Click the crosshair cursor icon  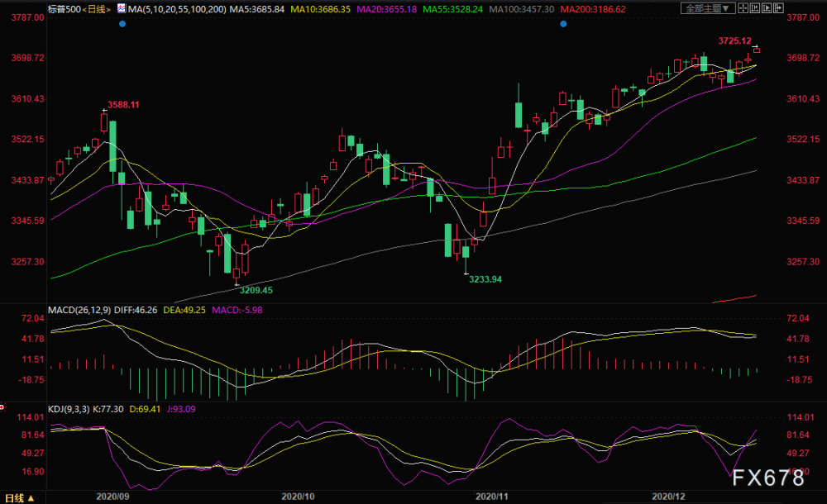coord(743,8)
